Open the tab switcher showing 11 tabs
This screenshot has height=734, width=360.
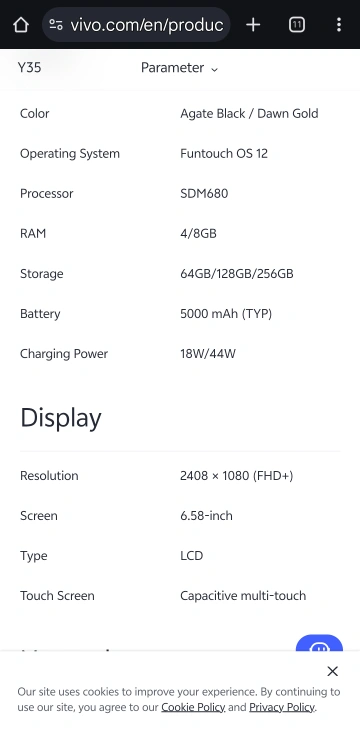point(297,24)
